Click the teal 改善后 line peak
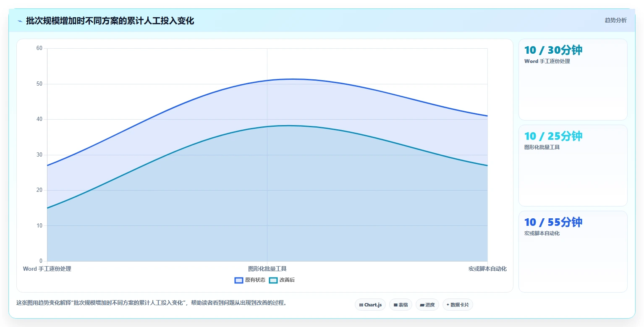 (289, 126)
